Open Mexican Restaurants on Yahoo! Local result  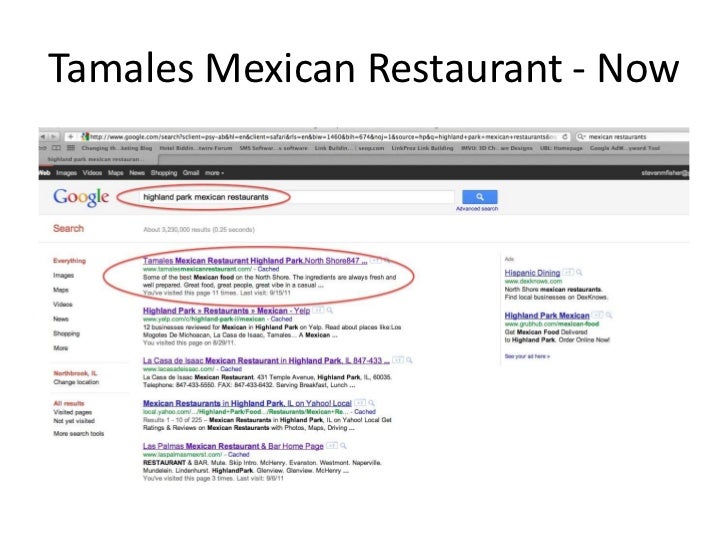pyautogui.click(x=247, y=403)
